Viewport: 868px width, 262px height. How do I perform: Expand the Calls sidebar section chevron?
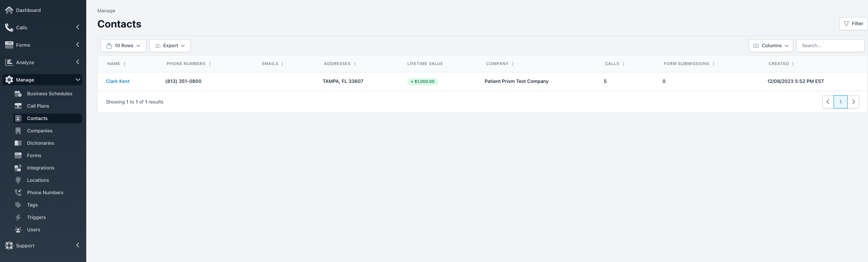(x=78, y=27)
